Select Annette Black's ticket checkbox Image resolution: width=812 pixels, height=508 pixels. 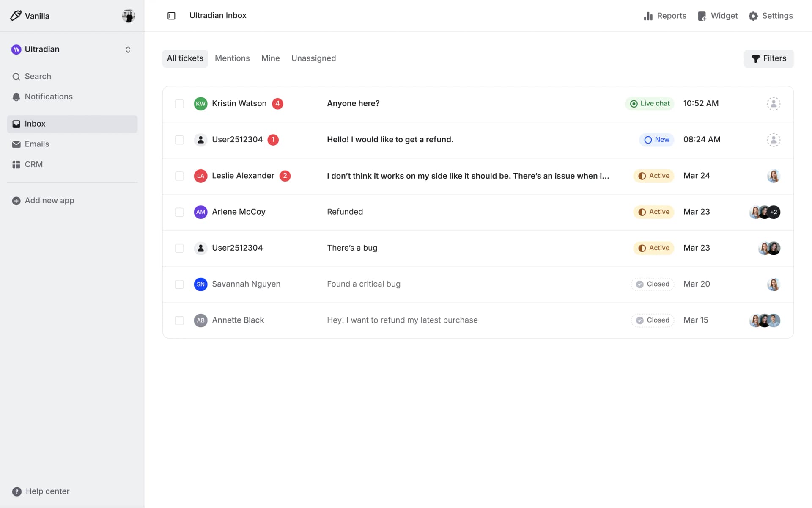tap(179, 320)
